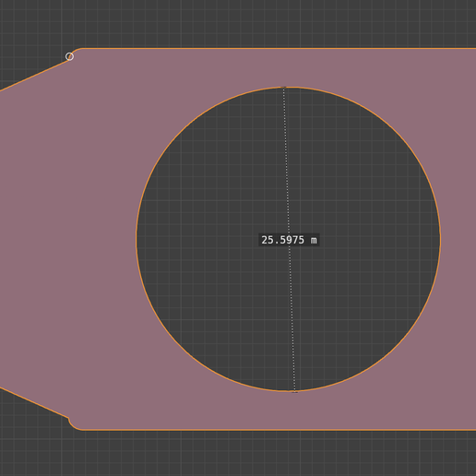Select the left side of the circular hole's edge
This screenshot has height=476, width=476.
[137, 239]
